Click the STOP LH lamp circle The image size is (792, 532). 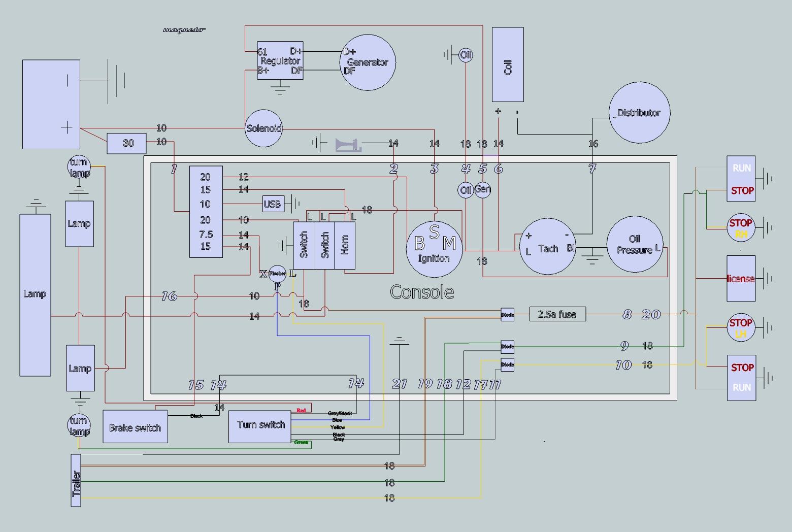pyautogui.click(x=741, y=327)
